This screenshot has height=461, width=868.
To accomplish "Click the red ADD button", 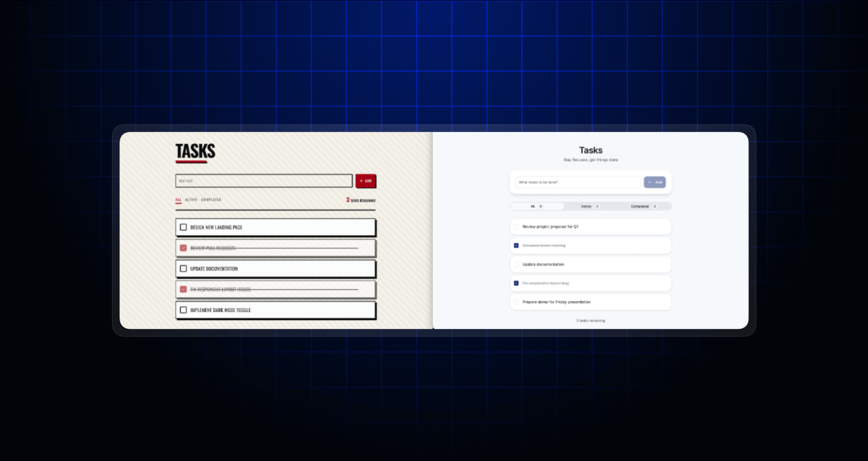I will tap(365, 181).
